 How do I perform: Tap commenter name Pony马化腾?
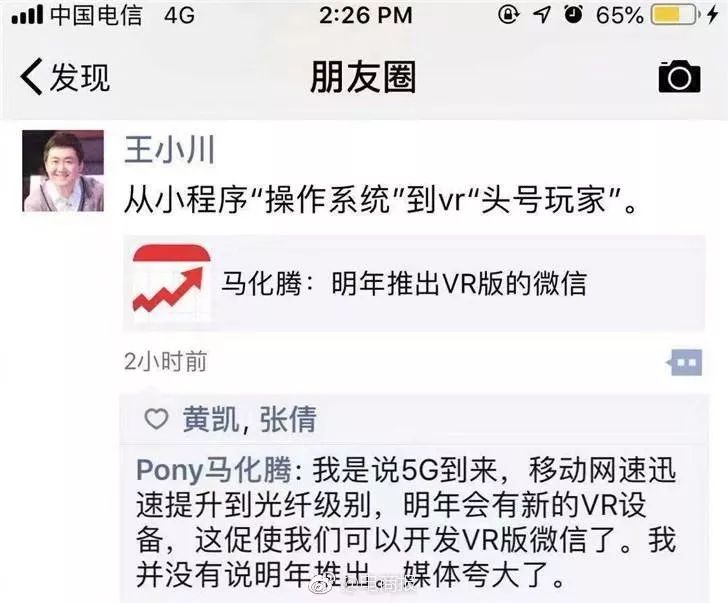tap(214, 470)
